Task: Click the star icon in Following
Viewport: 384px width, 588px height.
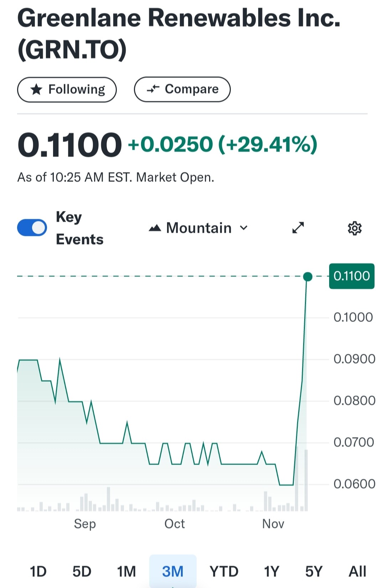Action: click(x=36, y=89)
